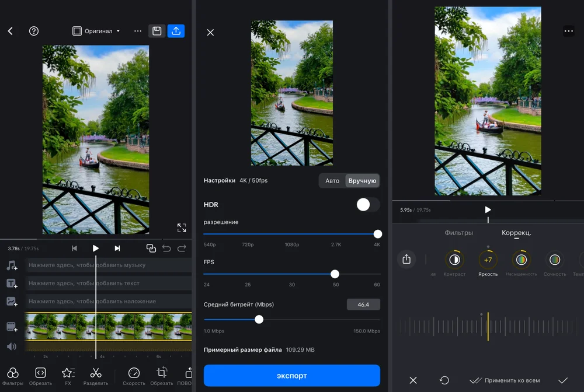Add a music track icon
The width and height of the screenshot is (584, 392).
point(12,265)
